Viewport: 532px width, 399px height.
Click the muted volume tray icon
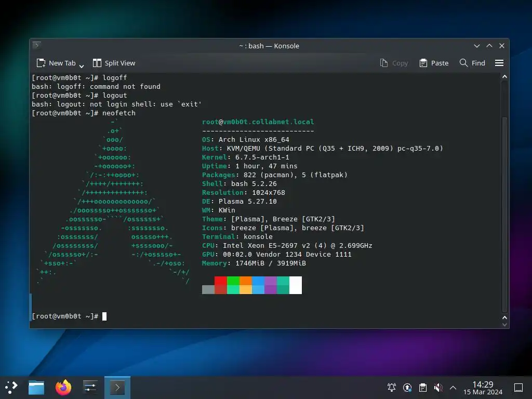coord(438,388)
